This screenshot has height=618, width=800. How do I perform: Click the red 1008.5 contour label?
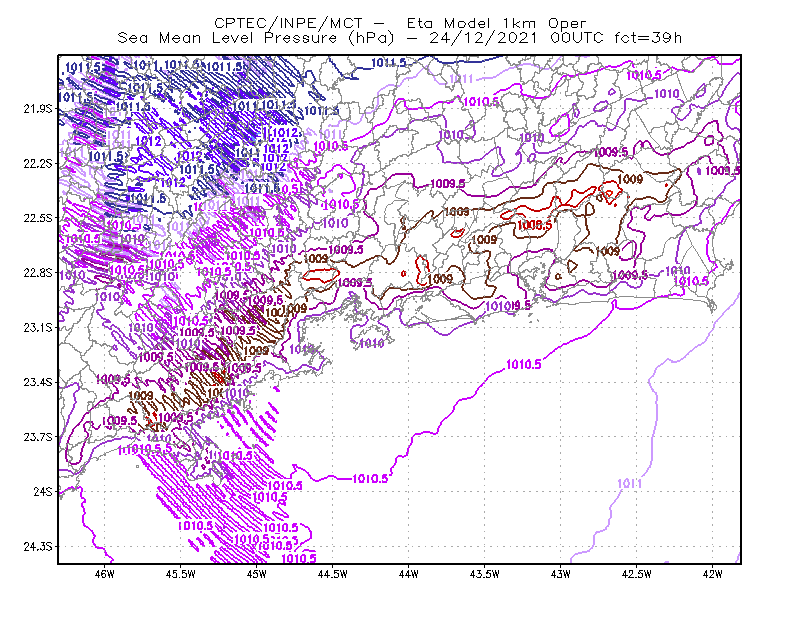pos(535,225)
